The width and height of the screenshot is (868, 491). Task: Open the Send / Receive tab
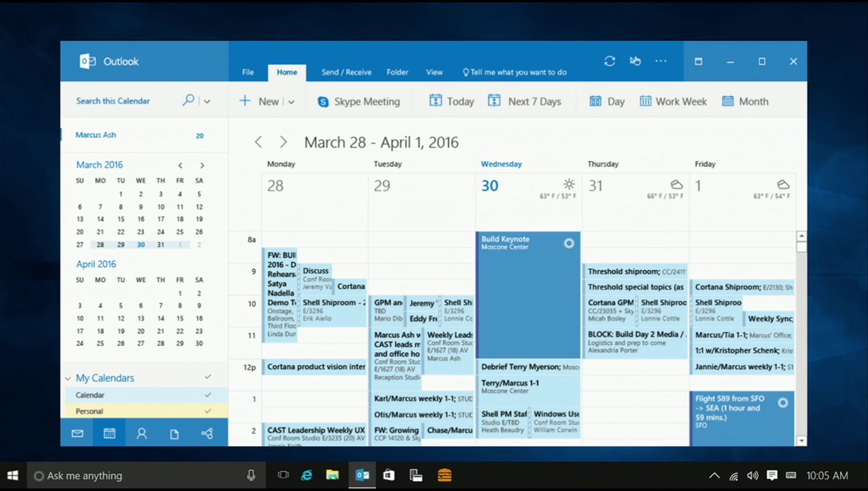pos(346,72)
